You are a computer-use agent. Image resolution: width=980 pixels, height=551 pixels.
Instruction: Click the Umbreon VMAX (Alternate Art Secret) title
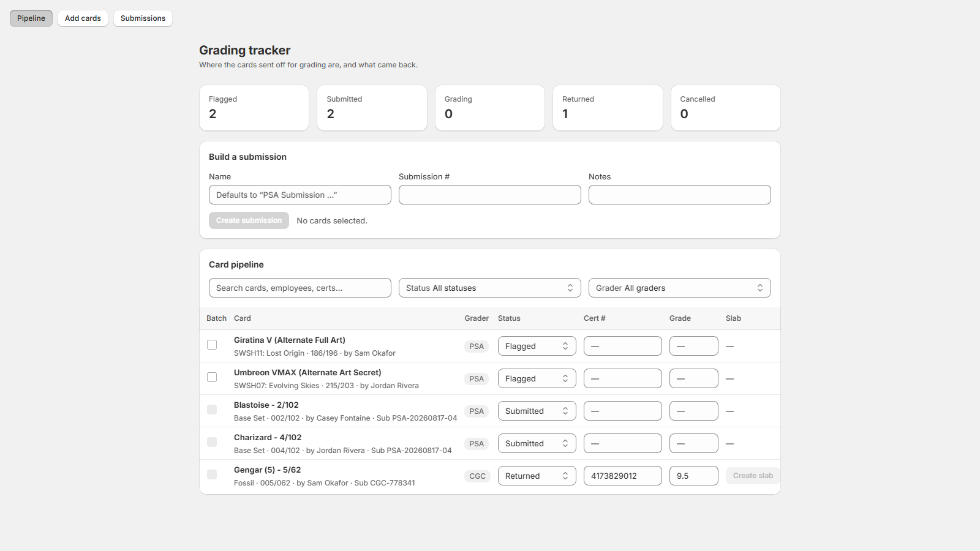(307, 372)
